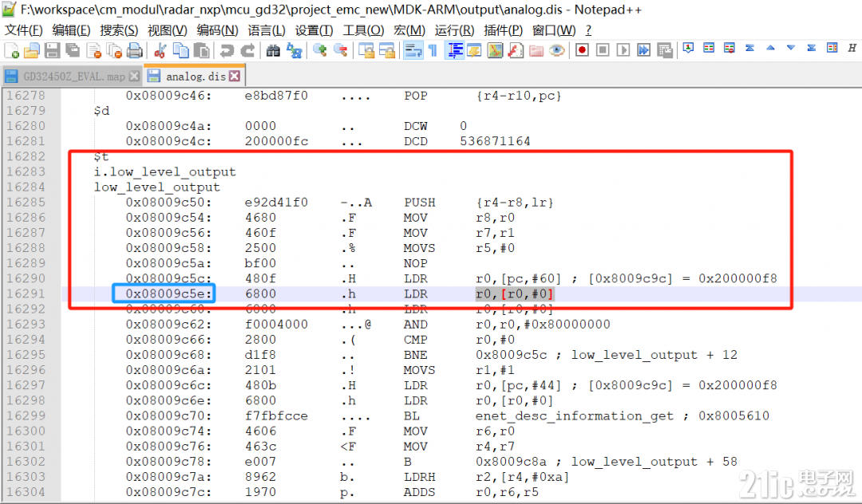The height and width of the screenshot is (504, 862).
Task: Go to previous difference up arrow
Action: 770,49
